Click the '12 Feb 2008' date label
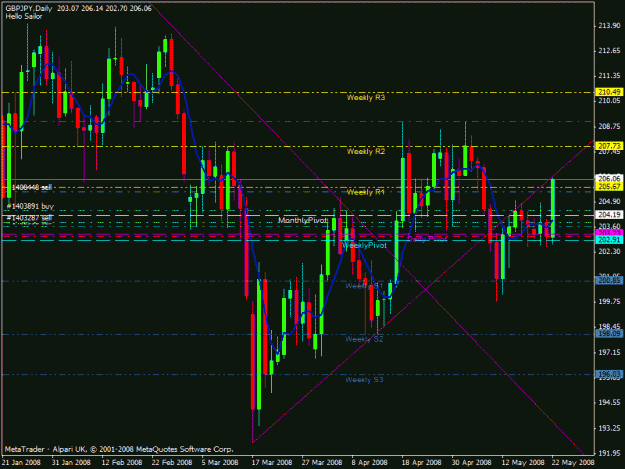Screen dimensions: 625x469 click(122, 463)
